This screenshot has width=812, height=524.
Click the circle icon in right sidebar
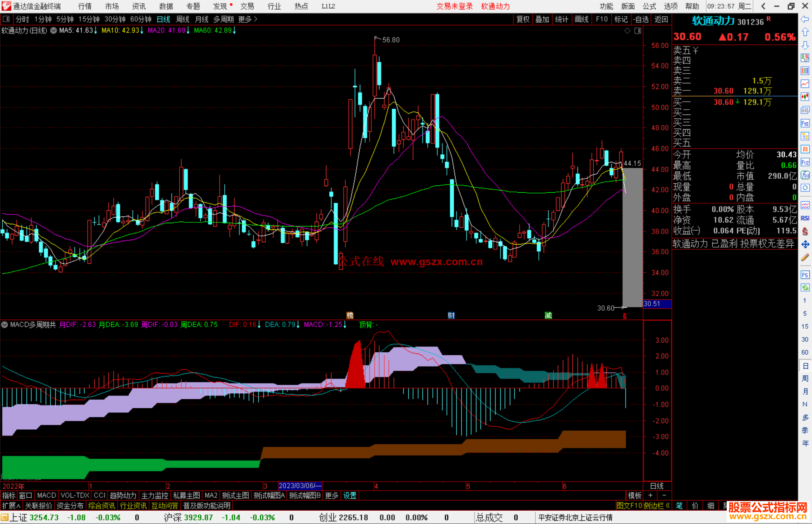804,188
